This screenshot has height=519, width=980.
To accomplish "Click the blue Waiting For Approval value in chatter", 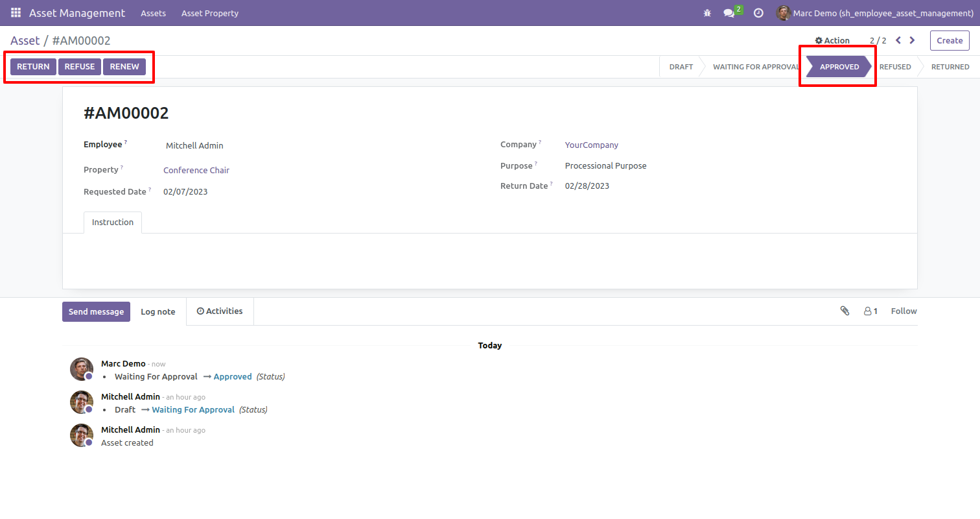I will point(193,410).
